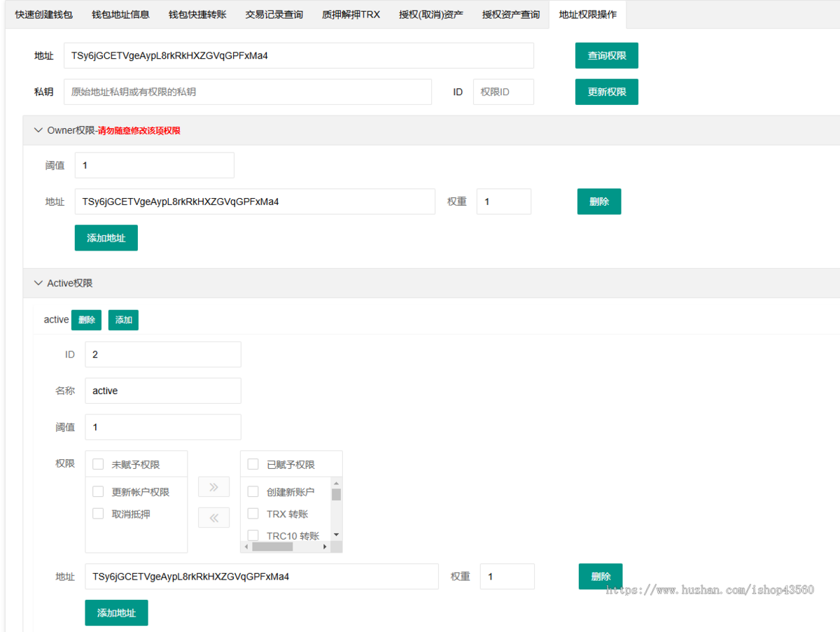
Task: Click 添加地址 under Owner权限
Action: pyautogui.click(x=106, y=238)
